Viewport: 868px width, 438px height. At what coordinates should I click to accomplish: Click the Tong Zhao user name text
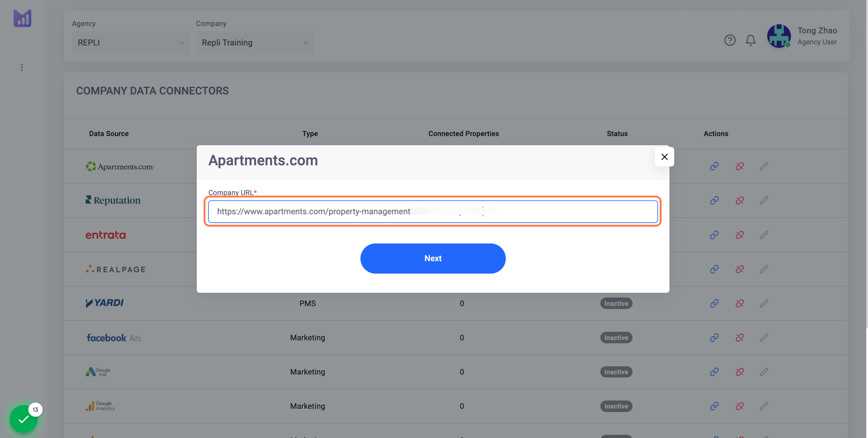coord(817,31)
